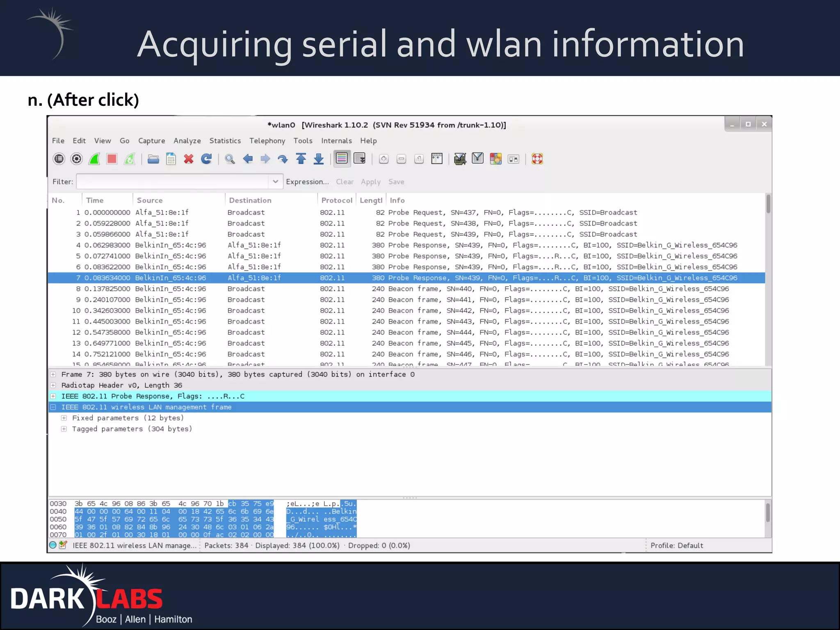Sort packets by Protocol column
Image resolution: width=840 pixels, height=630 pixels.
(337, 200)
